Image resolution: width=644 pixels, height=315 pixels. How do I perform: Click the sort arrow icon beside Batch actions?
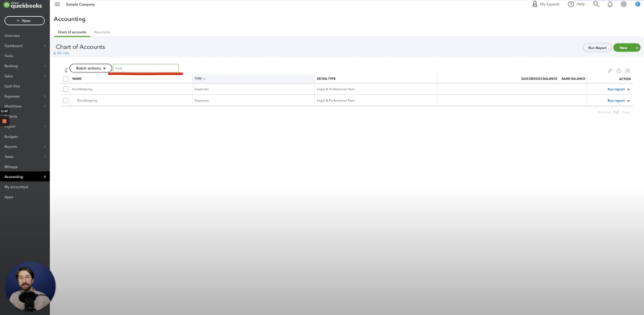(66, 70)
